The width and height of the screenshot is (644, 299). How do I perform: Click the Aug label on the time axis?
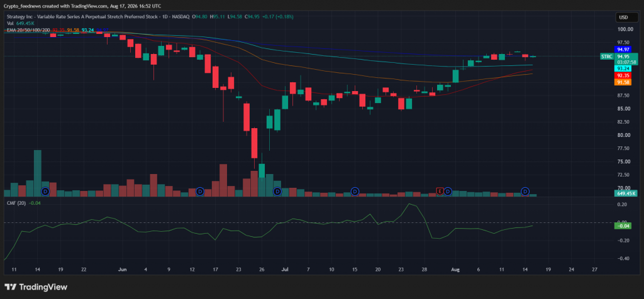click(455, 270)
